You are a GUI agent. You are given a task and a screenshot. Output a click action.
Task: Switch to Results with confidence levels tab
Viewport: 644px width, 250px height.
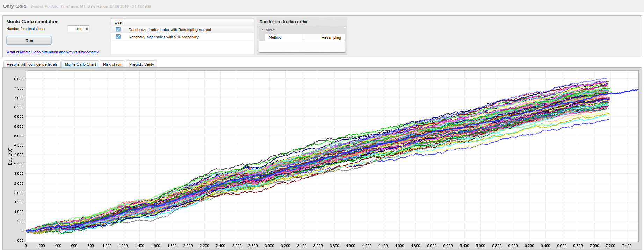pyautogui.click(x=32, y=64)
